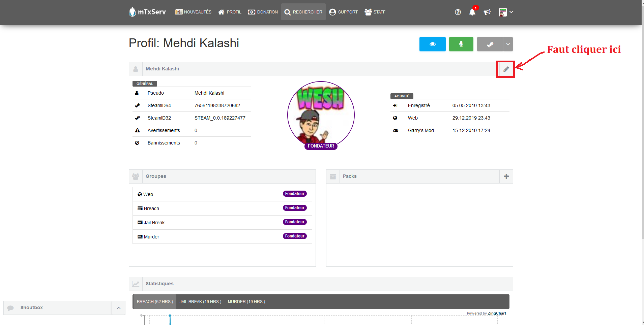Click the ban circle icon beside Bannissements
Screen dimensions: 644x325
(x=137, y=143)
